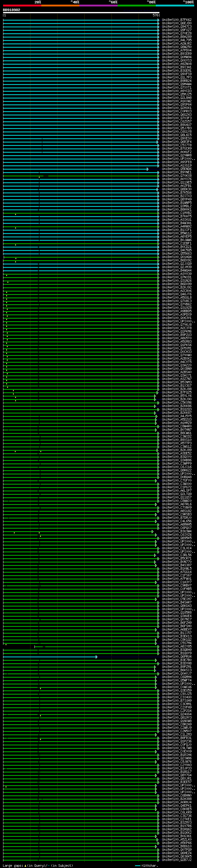This screenshot has height=868, width=197.
Task: Select hit label UniRef100_Q9FXZ7
Action: pyautogui.click(x=176, y=30)
